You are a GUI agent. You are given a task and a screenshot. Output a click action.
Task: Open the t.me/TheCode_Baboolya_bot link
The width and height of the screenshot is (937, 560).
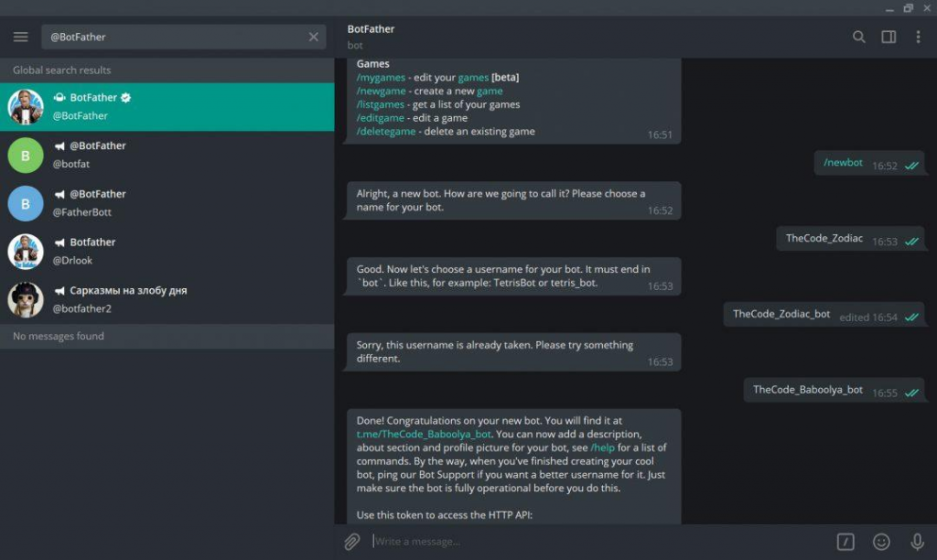click(424, 434)
